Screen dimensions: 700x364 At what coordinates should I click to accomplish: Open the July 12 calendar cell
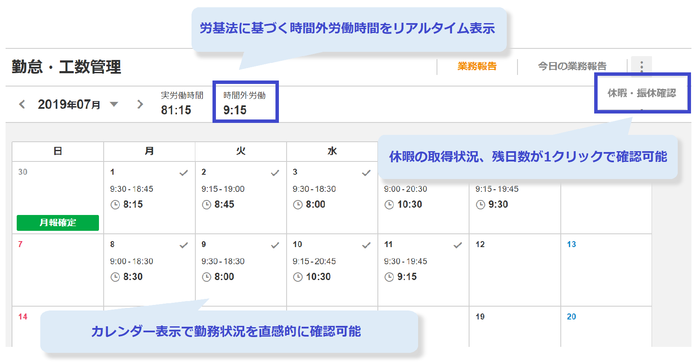[515, 270]
